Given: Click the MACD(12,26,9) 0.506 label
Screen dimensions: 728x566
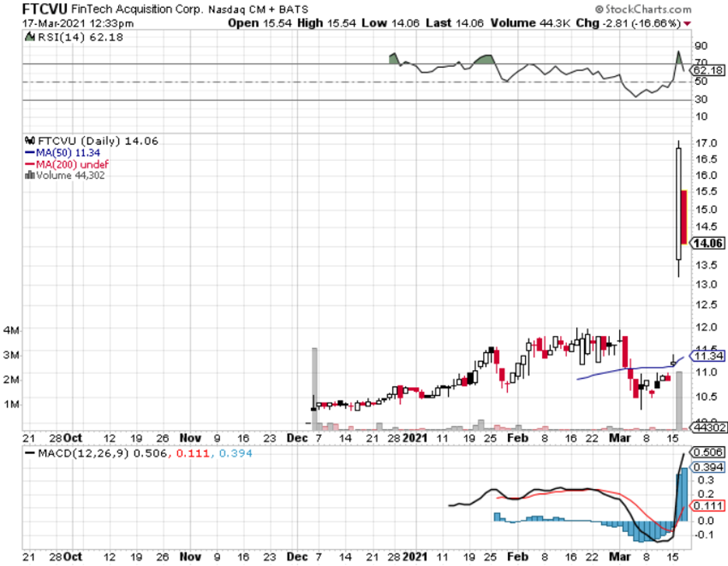Looking at the screenshot, I should [103, 453].
